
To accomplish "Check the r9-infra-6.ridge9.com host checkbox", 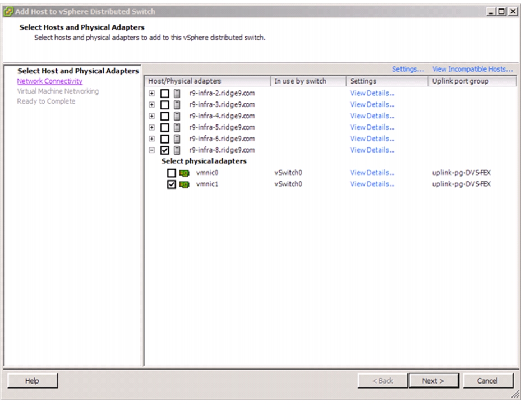I will (x=164, y=139).
